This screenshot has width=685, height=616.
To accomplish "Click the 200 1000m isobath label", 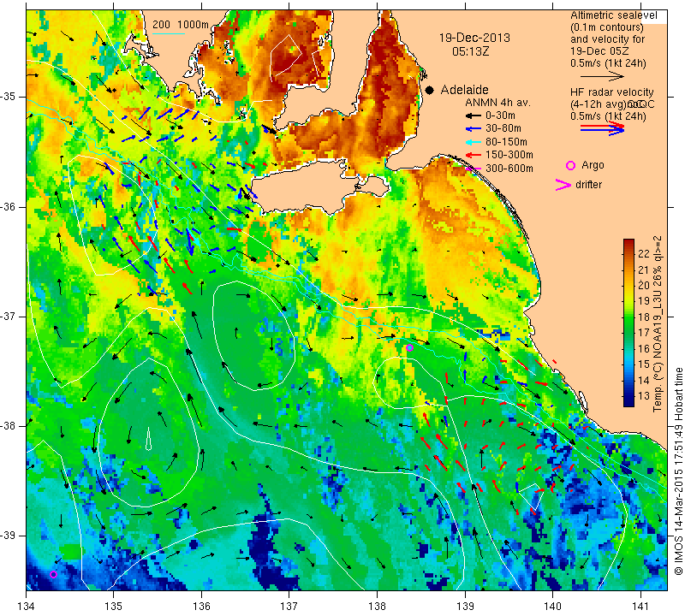I will pos(181,25).
